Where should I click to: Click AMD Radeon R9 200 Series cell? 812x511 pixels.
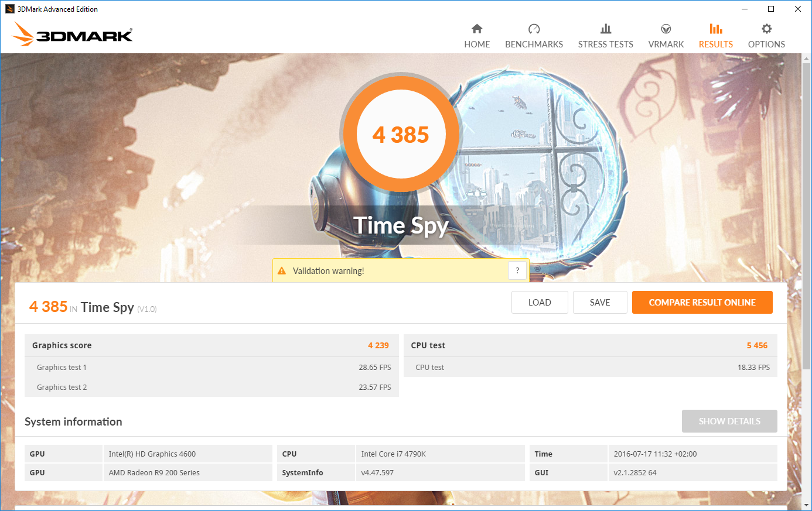coord(187,472)
